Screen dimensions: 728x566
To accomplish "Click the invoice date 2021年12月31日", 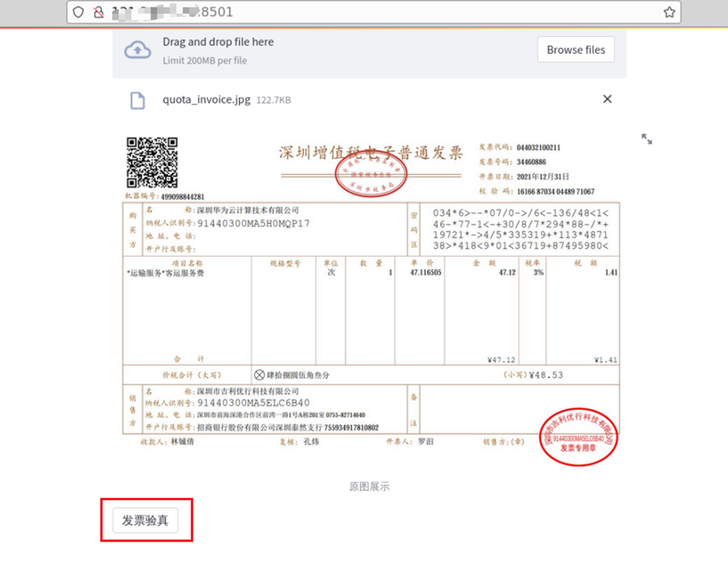I will point(543,177).
